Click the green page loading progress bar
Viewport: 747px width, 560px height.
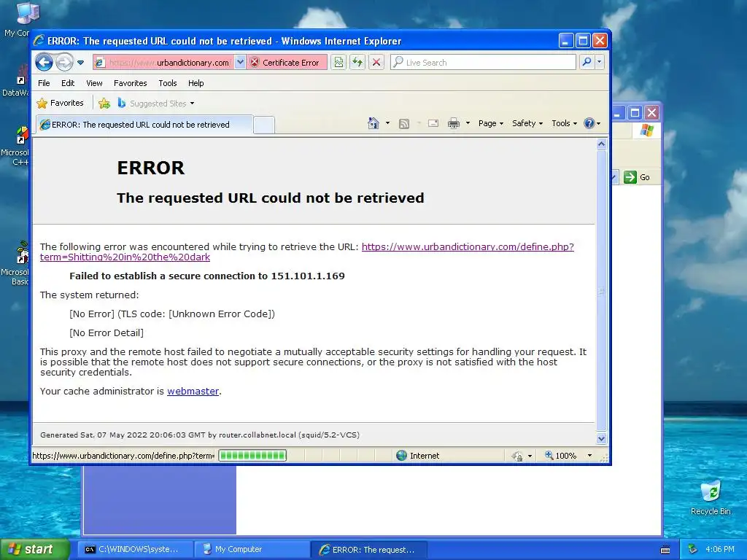252,455
